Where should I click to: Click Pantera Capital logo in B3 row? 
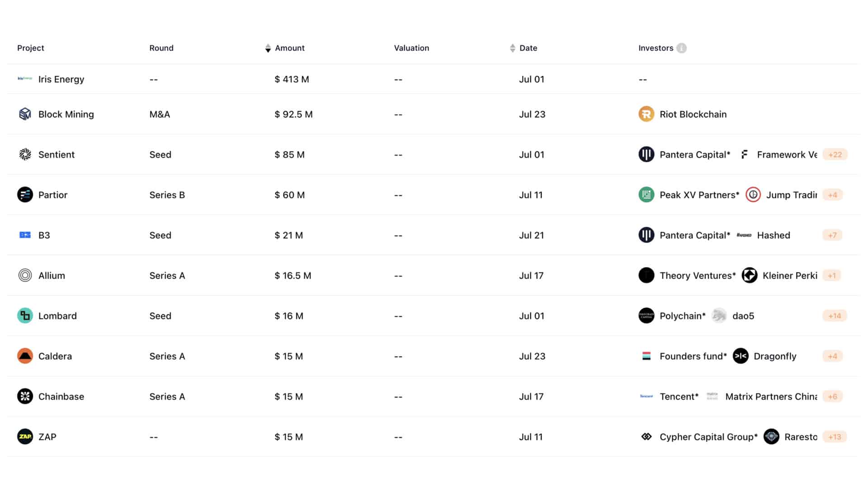point(646,235)
